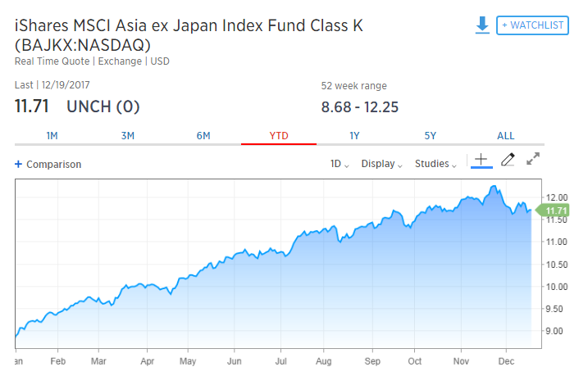Click the plus icon next to Comparison
This screenshot has width=588, height=376.
coord(18,164)
